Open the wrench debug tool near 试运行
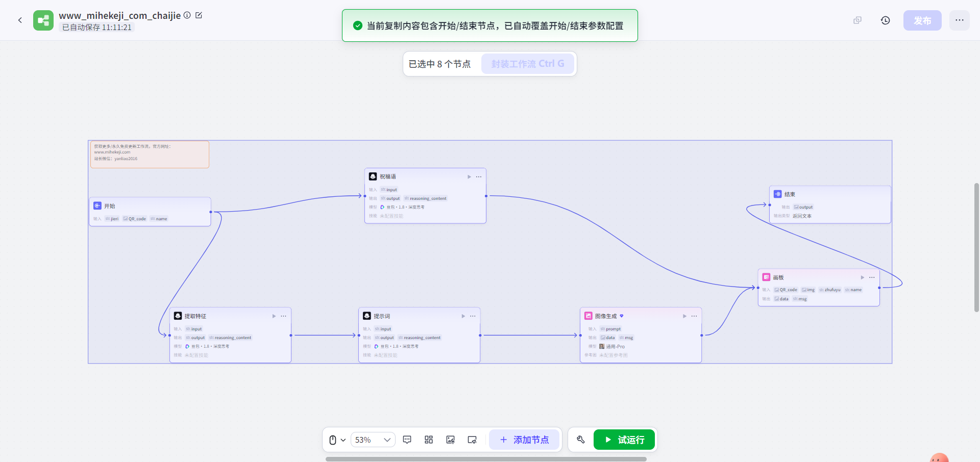The image size is (980, 462). [x=580, y=439]
